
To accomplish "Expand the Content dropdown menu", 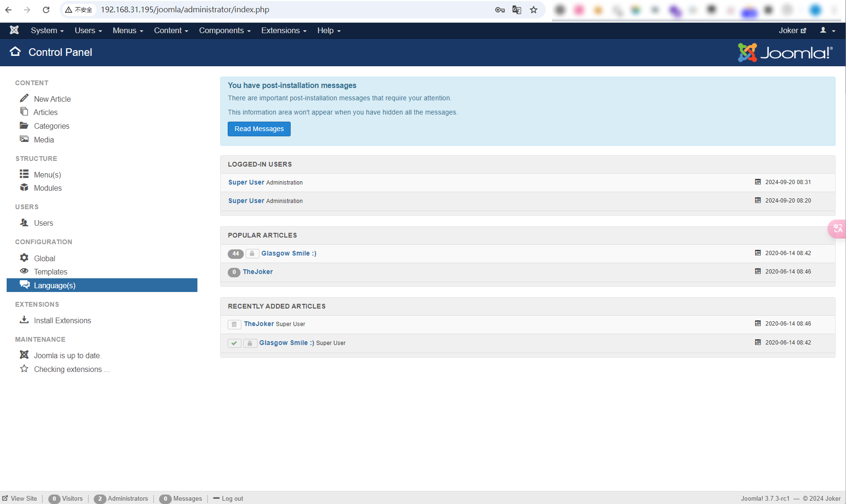I will [x=171, y=30].
